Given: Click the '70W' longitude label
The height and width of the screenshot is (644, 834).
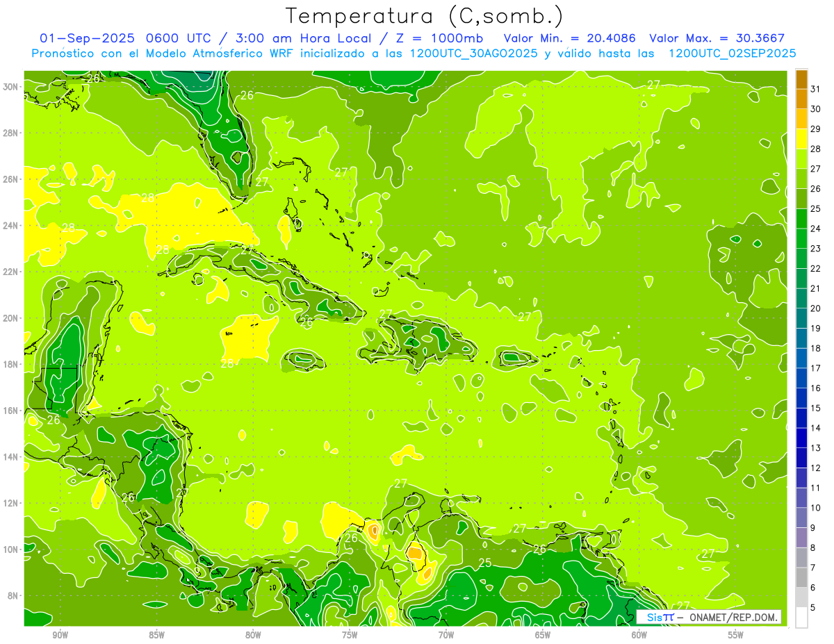Looking at the screenshot, I should tap(446, 635).
